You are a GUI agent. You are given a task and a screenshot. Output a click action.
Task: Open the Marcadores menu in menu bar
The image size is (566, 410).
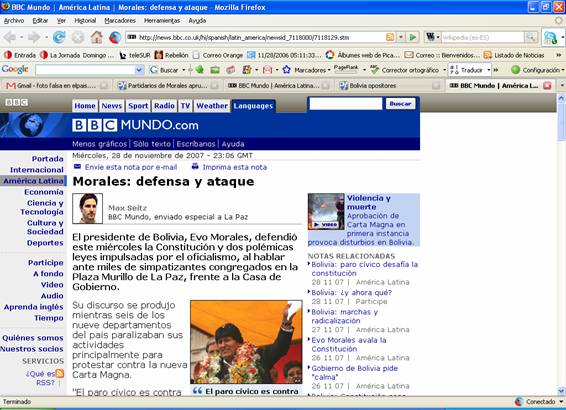[x=120, y=21]
